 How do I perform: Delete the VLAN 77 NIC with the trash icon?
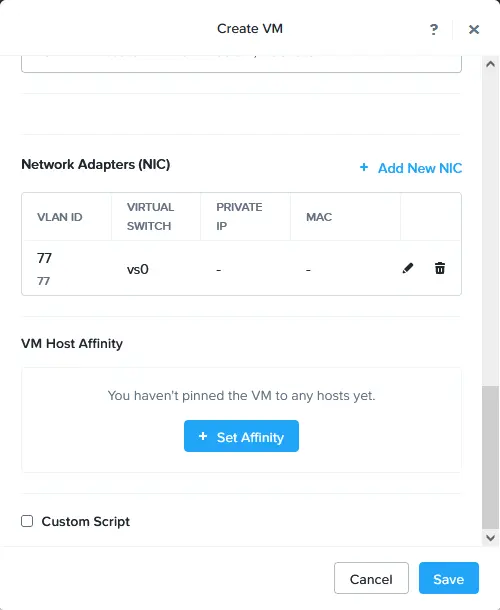440,268
